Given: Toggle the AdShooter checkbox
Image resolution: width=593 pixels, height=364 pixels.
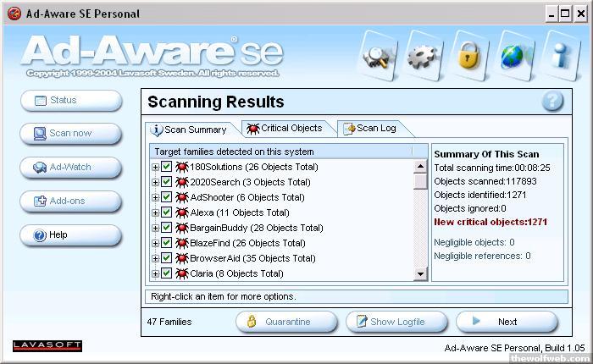Looking at the screenshot, I should [x=167, y=197].
